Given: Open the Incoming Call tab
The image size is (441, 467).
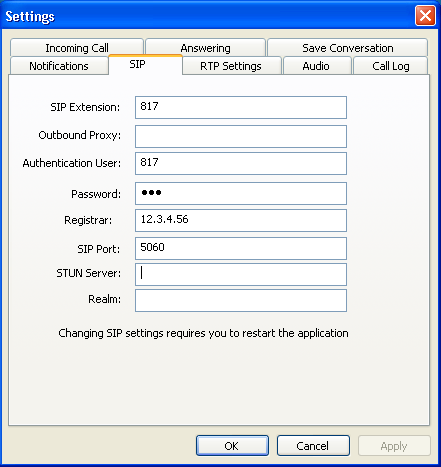Looking at the screenshot, I should pos(77,48).
